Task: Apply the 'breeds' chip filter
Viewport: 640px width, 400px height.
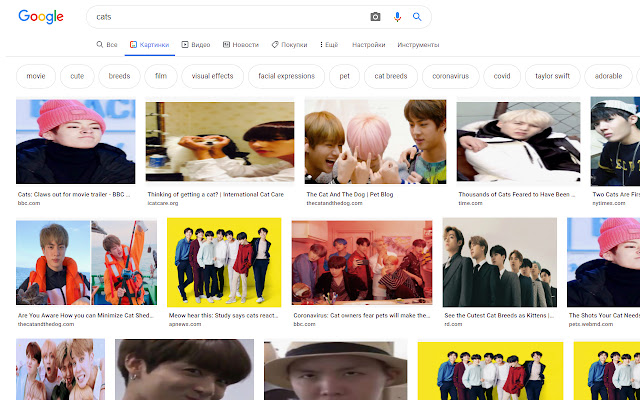Action: coord(119,76)
